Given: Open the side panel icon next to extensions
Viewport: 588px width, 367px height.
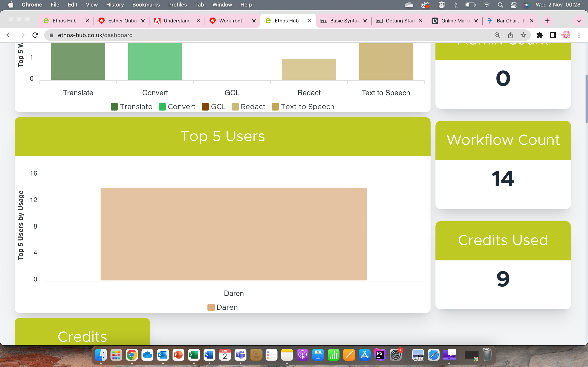Looking at the screenshot, I should (x=553, y=35).
